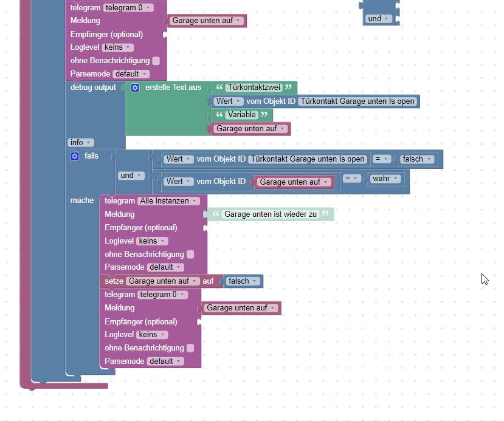The image size is (504, 421).
Task: Open telegram.0 dropdown in block below setze
Action: [162, 295]
